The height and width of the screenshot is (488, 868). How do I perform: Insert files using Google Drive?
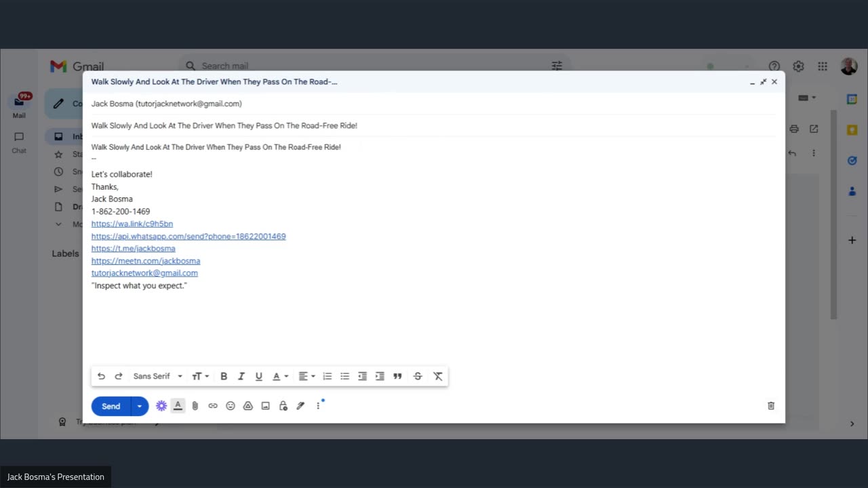[x=248, y=405]
